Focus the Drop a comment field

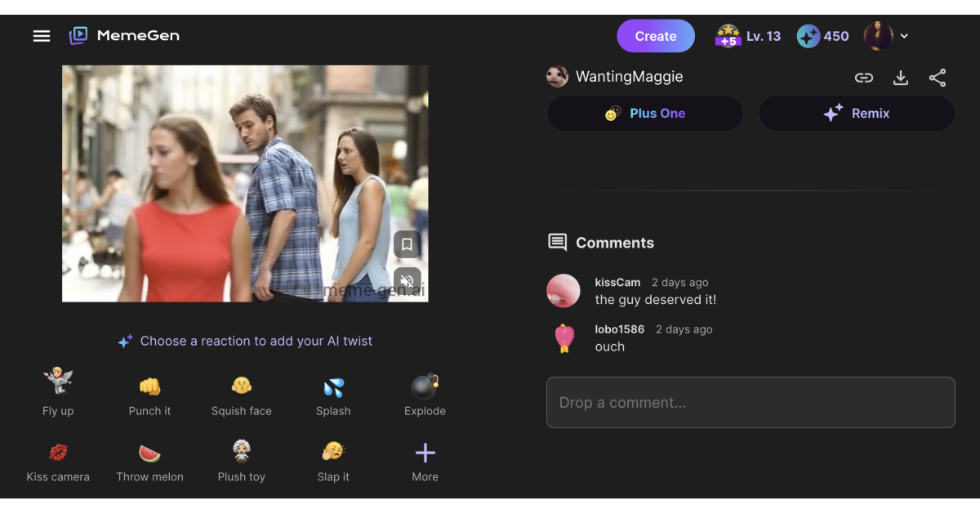point(751,402)
